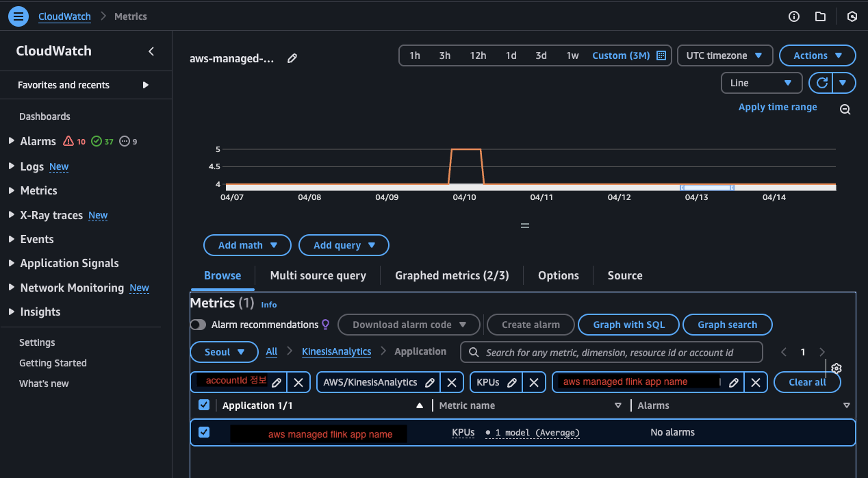
Task: Remove the KPUs filter
Action: pyautogui.click(x=534, y=382)
